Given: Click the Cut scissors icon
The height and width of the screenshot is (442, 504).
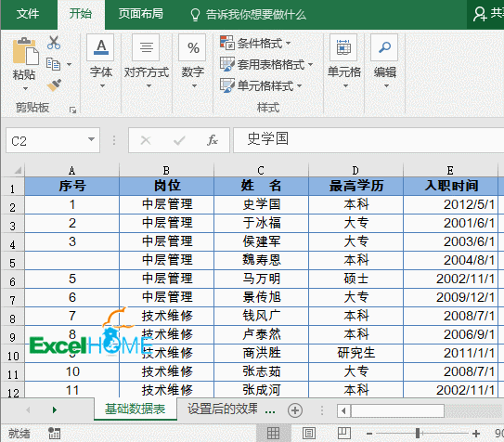Looking at the screenshot, I should click(x=53, y=43).
